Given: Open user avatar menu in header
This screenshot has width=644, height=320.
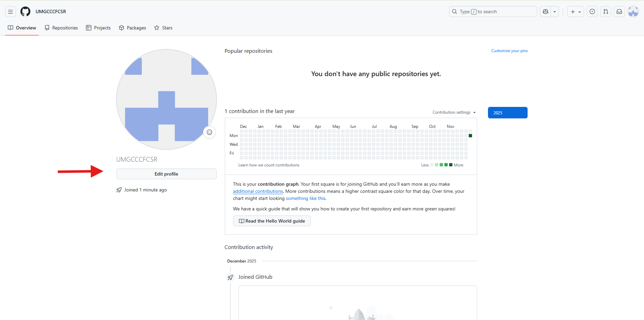Looking at the screenshot, I should tap(633, 12).
